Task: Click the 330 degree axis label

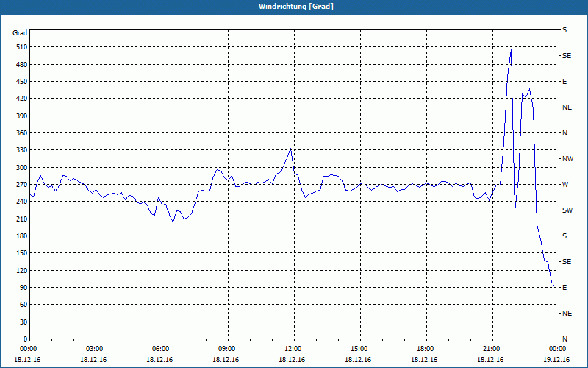Action: pos(22,150)
